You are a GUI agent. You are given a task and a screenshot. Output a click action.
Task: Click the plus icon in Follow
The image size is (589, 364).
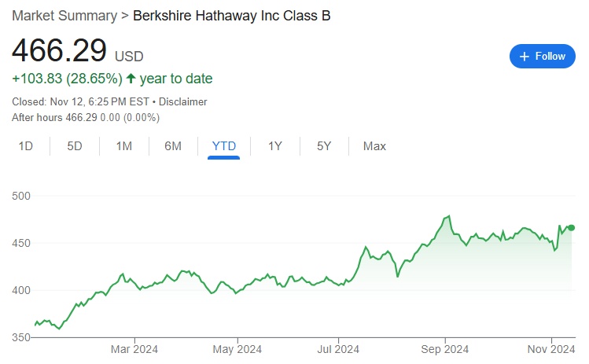tap(525, 56)
